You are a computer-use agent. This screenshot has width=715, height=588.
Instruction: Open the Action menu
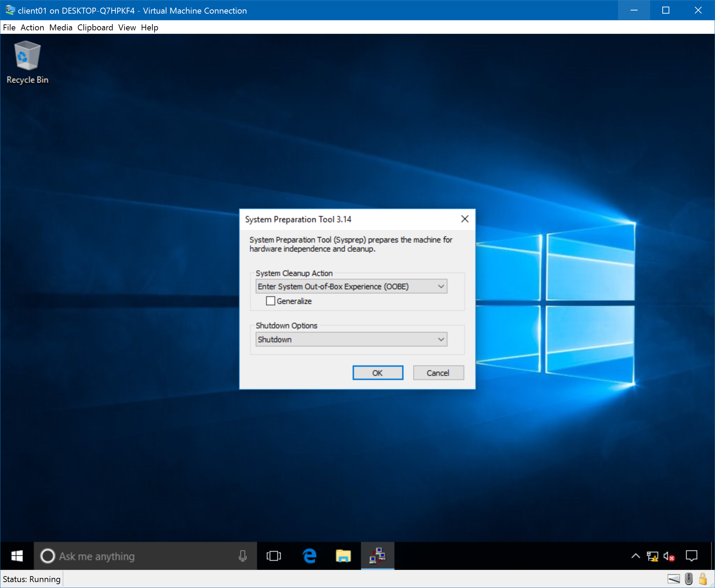tap(32, 28)
